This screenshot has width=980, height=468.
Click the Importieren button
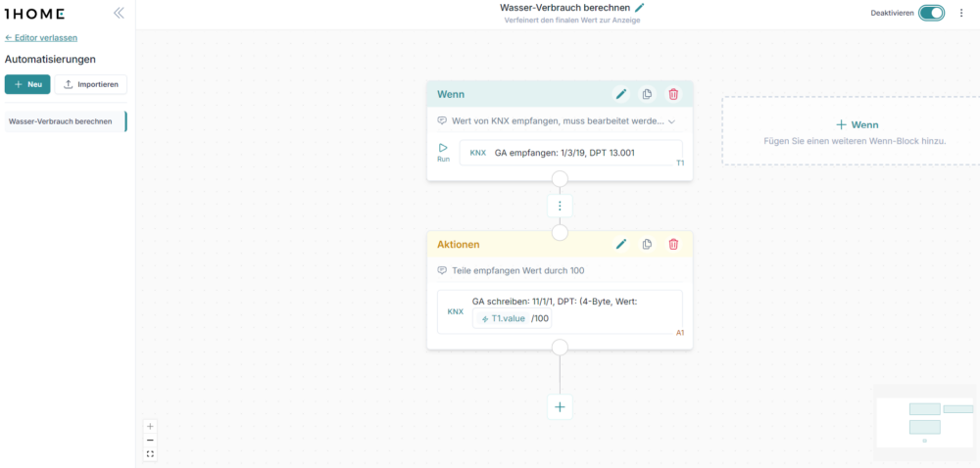(x=90, y=84)
